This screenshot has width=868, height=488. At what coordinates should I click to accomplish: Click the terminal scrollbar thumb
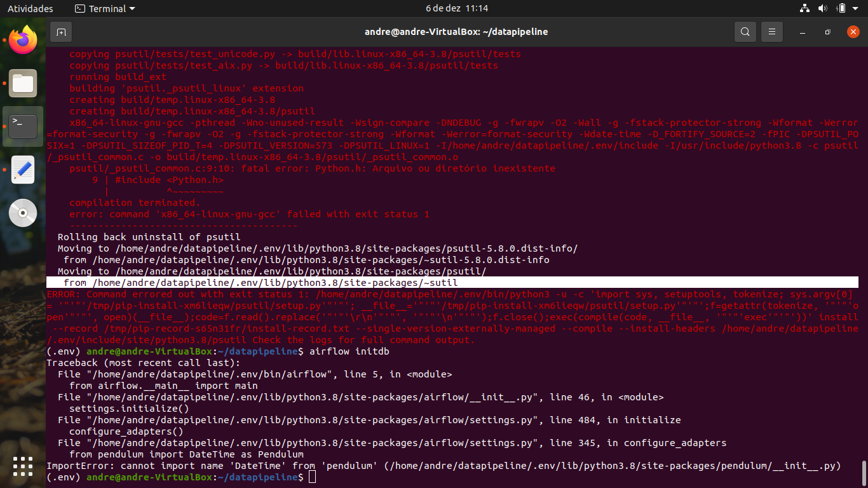pos(864,473)
